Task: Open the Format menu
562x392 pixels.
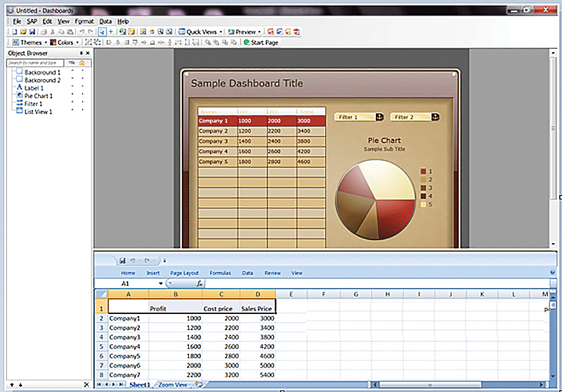Action: coord(84,22)
